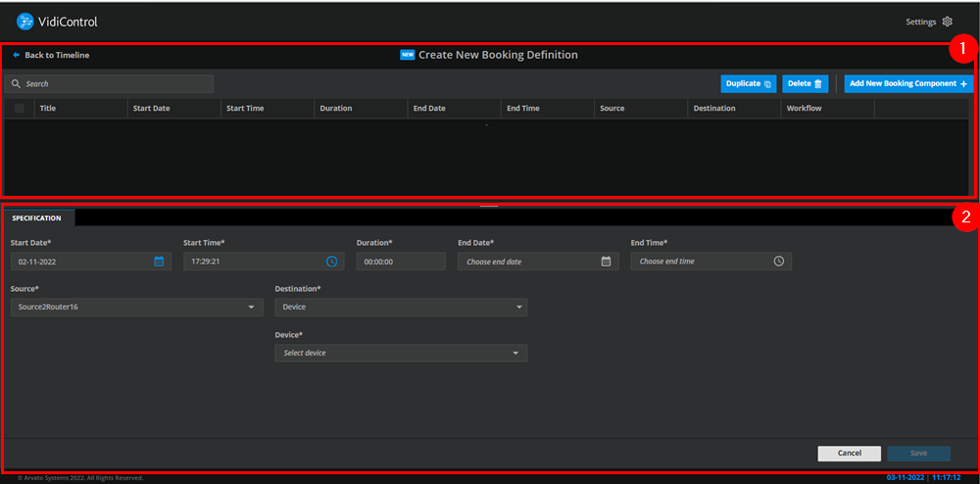This screenshot has height=484, width=980.
Task: Click the Duration input field
Action: [400, 262]
